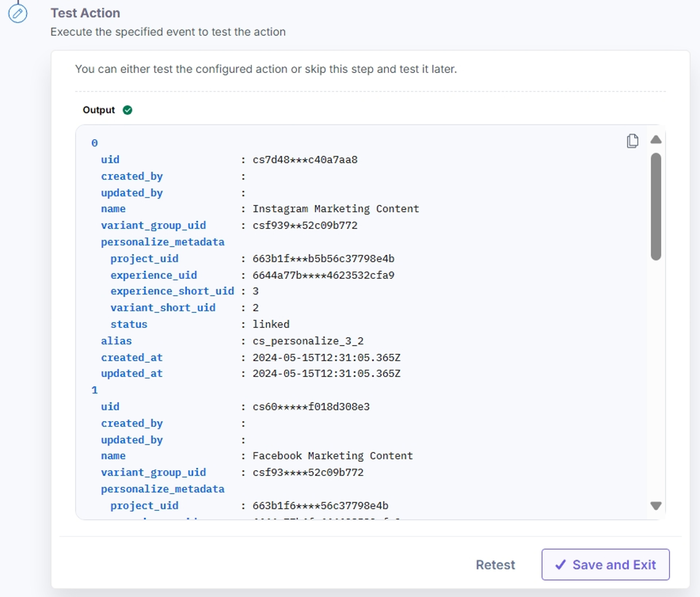Viewport: 700px width, 597px height.
Task: Click the test-or-skip instruction text
Action: (x=266, y=69)
